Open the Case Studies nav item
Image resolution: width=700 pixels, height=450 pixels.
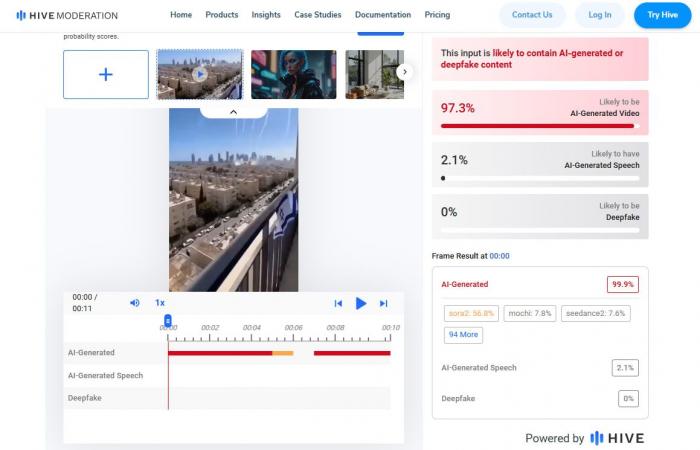click(319, 15)
